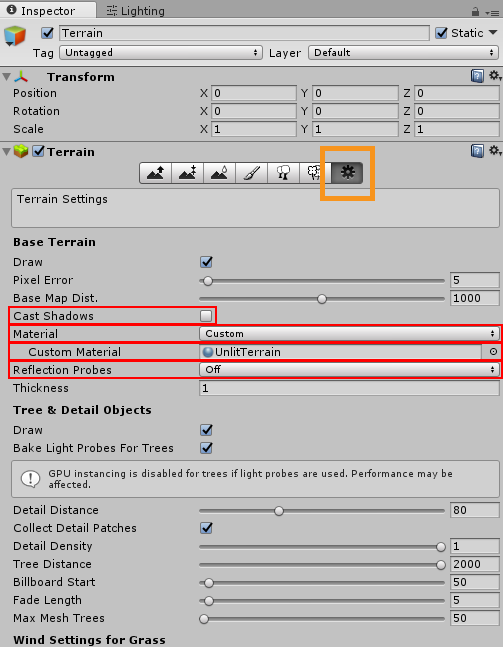Open the Reflection Probes dropdown

pos(350,370)
